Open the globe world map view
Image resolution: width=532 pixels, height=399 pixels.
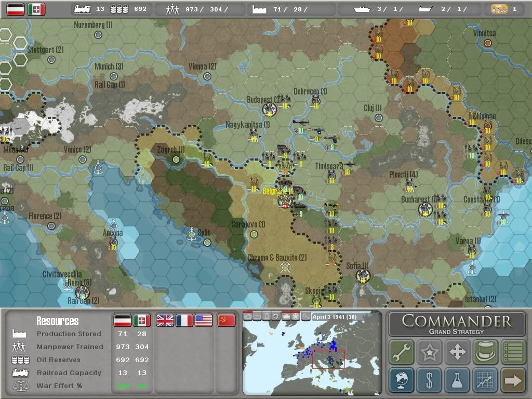402,380
